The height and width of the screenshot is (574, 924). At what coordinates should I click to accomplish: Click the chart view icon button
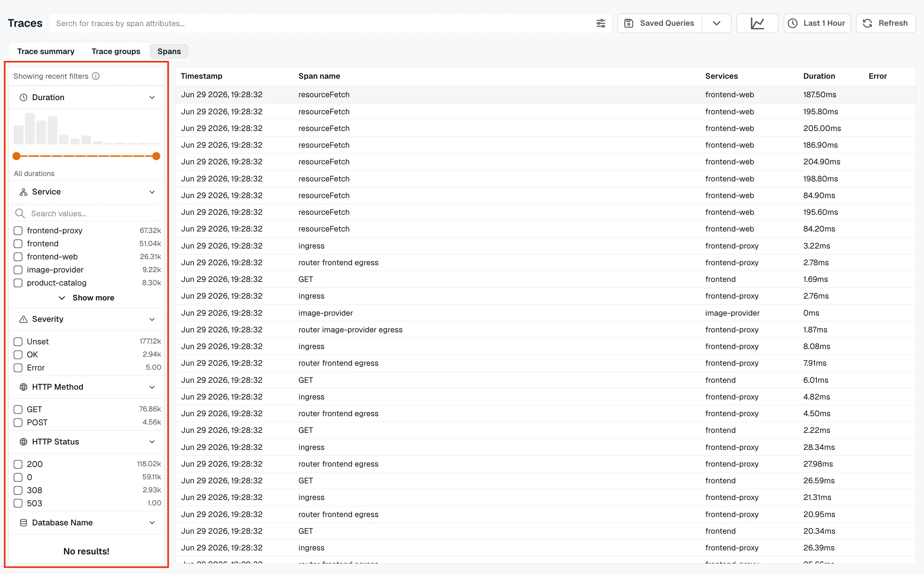(757, 23)
